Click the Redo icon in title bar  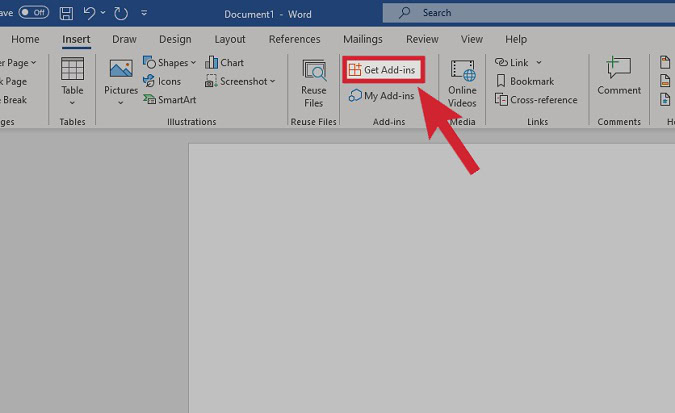(121, 13)
